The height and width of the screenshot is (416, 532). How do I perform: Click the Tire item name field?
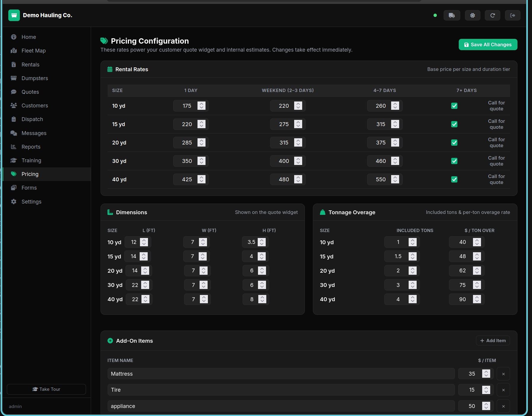[281, 390]
